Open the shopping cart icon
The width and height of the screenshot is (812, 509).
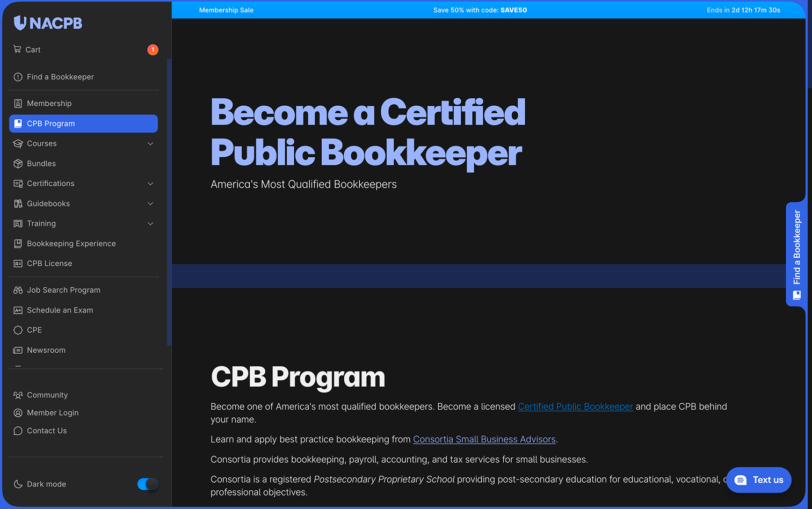pos(17,49)
